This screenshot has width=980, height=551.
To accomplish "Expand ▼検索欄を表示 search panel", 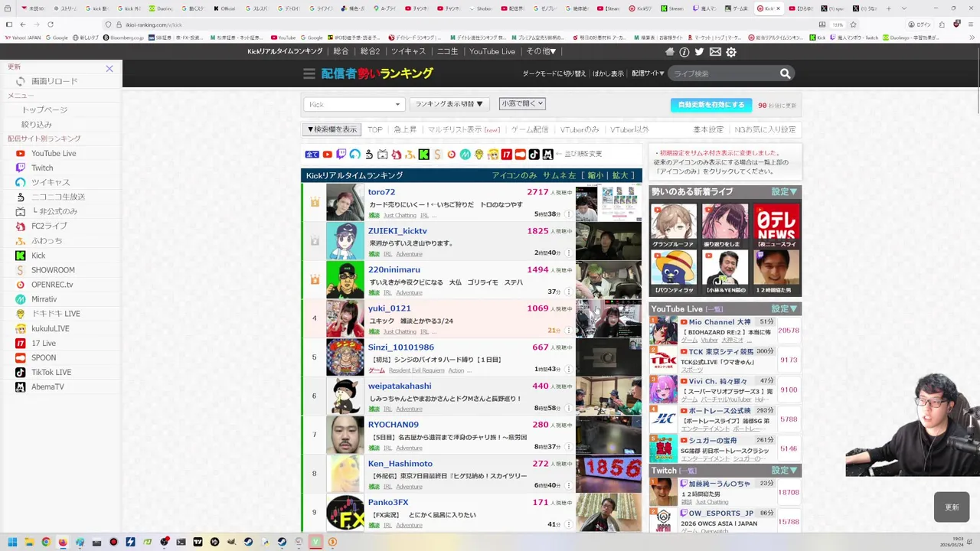I will tap(332, 129).
